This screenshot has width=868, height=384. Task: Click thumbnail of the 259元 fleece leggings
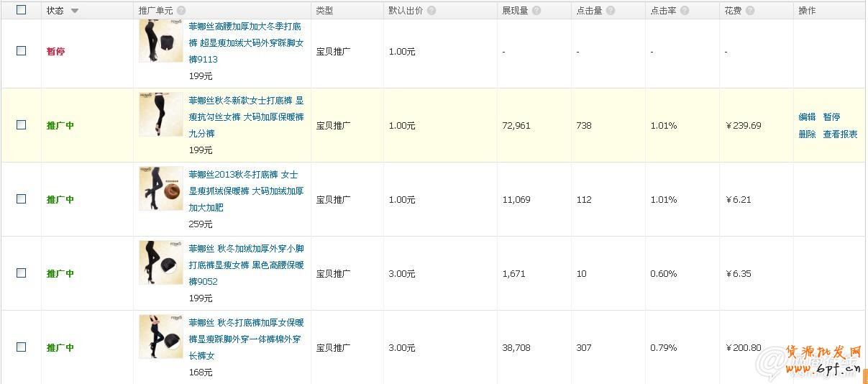(160, 188)
